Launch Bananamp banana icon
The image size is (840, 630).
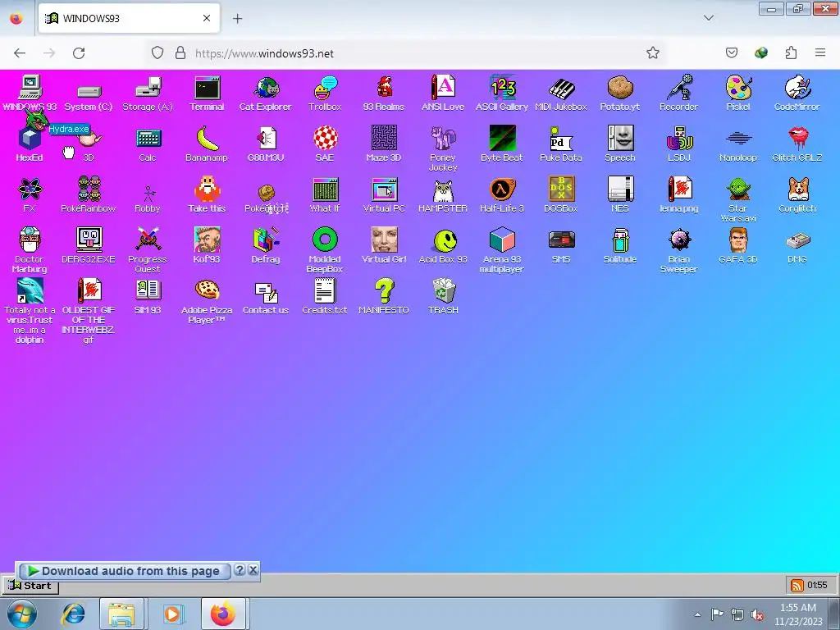(207, 139)
